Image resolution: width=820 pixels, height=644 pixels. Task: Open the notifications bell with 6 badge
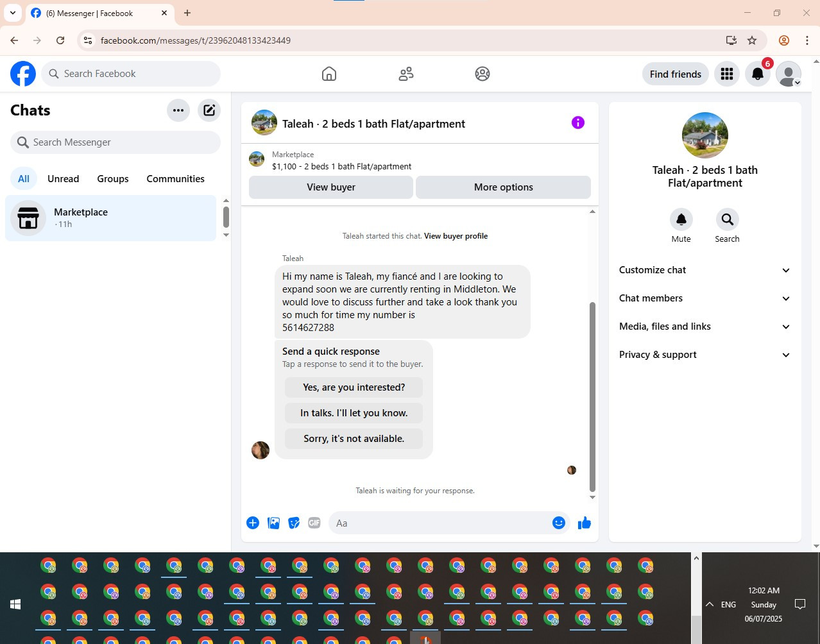click(758, 74)
